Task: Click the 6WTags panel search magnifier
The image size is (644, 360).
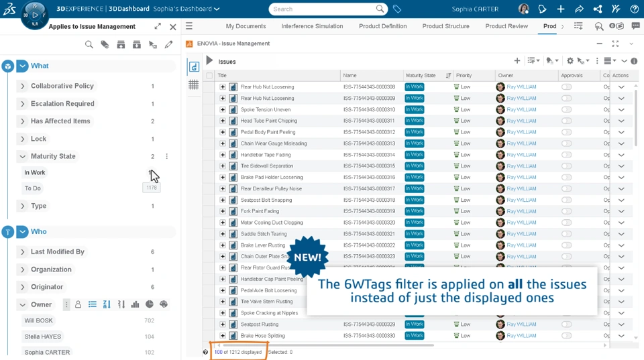Action: [89, 44]
